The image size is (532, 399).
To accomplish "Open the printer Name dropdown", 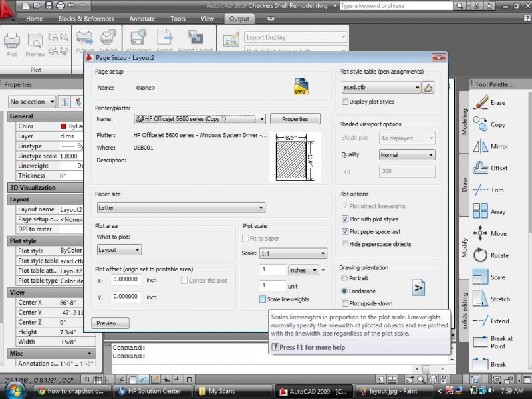I will point(199,119).
